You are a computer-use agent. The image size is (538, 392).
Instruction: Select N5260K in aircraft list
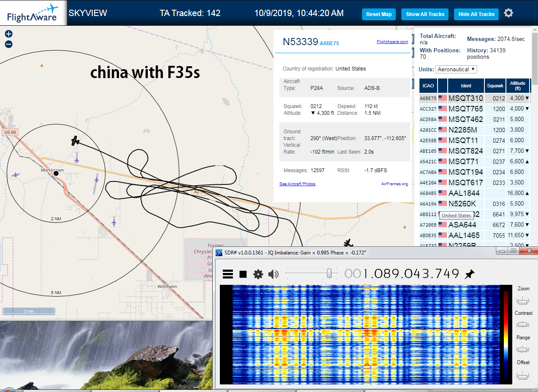coord(463,204)
